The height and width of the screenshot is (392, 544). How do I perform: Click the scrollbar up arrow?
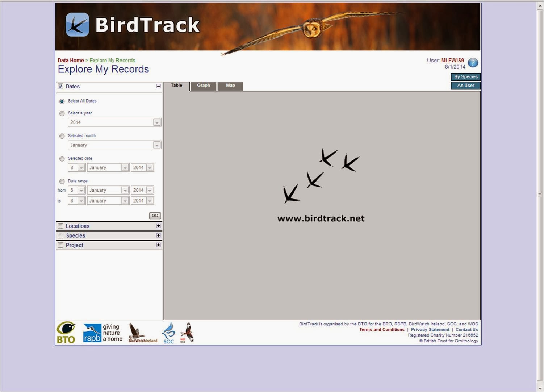click(540, 5)
